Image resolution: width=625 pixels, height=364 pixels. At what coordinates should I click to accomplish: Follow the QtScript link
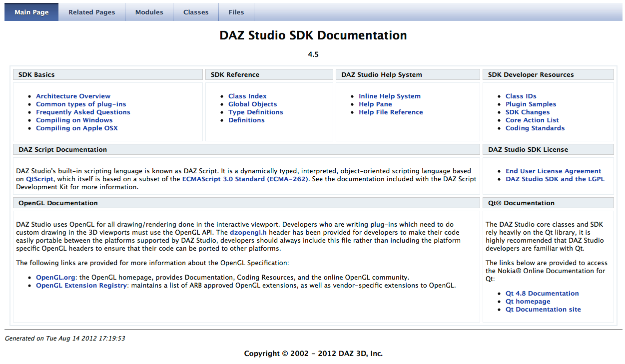click(x=40, y=179)
